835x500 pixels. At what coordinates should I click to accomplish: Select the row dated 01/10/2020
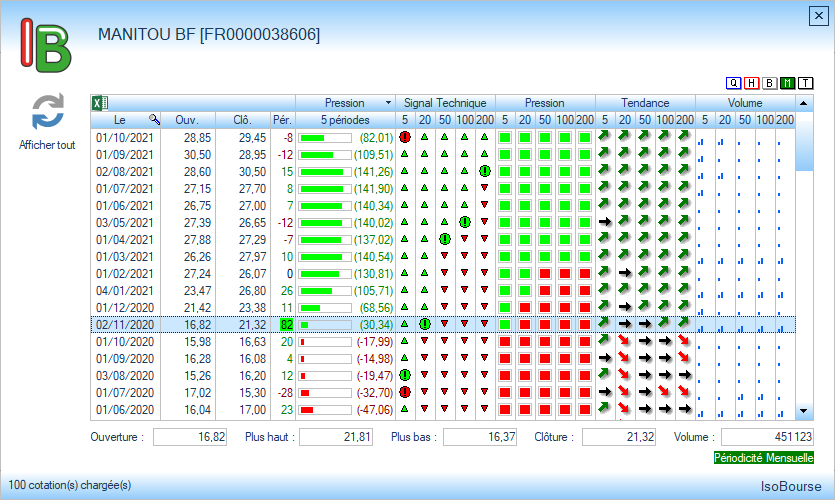443,342
